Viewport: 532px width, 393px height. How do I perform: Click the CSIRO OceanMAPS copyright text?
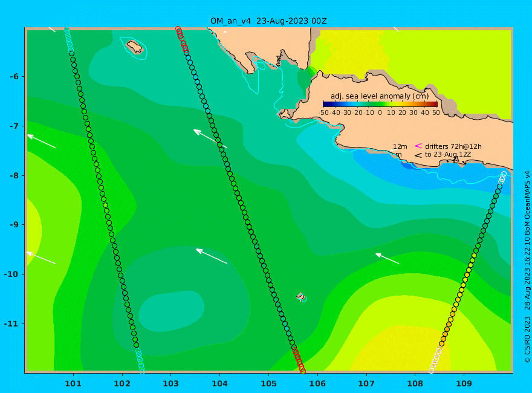527,267
